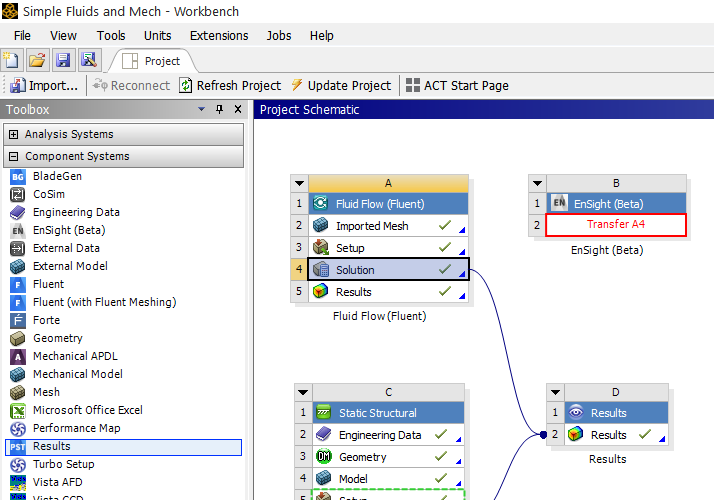Select Fluent (with Fluent Meshing) icon
This screenshot has width=714, height=500.
point(18,302)
